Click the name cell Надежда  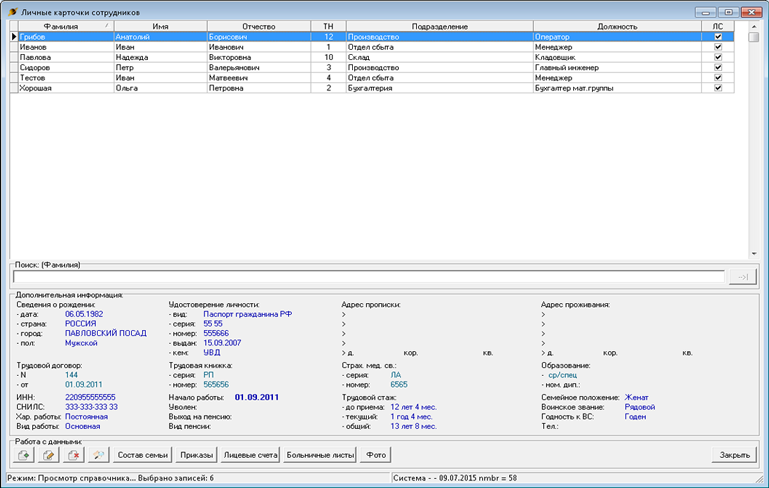(160, 57)
